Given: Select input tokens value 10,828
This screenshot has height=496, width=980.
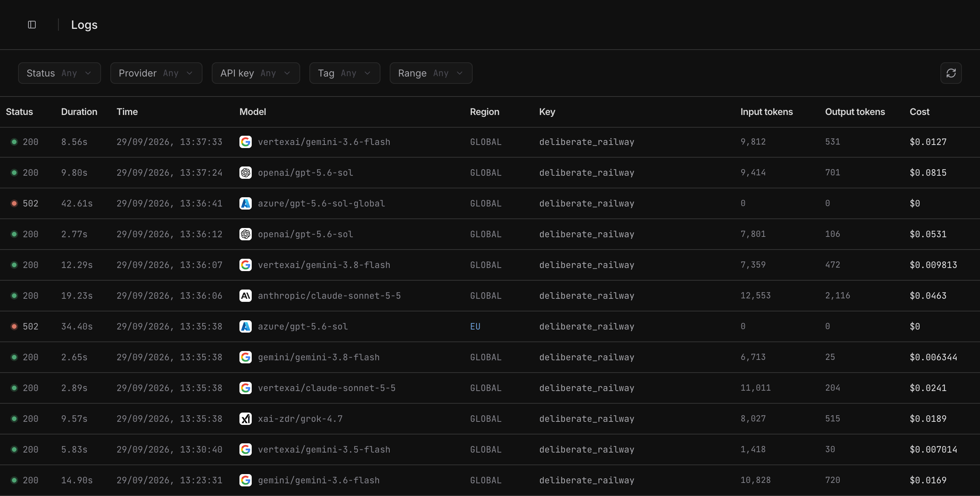Looking at the screenshot, I should pyautogui.click(x=756, y=480).
